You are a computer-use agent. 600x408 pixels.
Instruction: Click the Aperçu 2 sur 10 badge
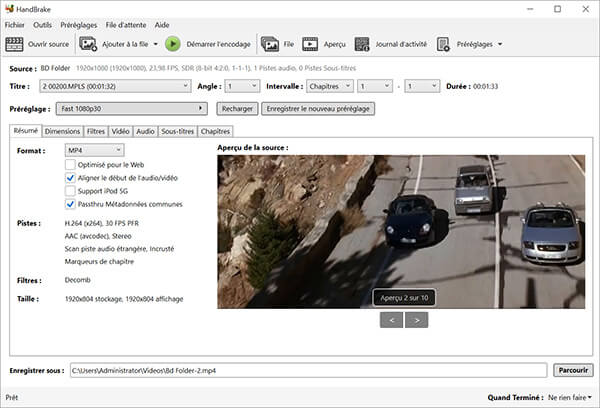click(404, 298)
